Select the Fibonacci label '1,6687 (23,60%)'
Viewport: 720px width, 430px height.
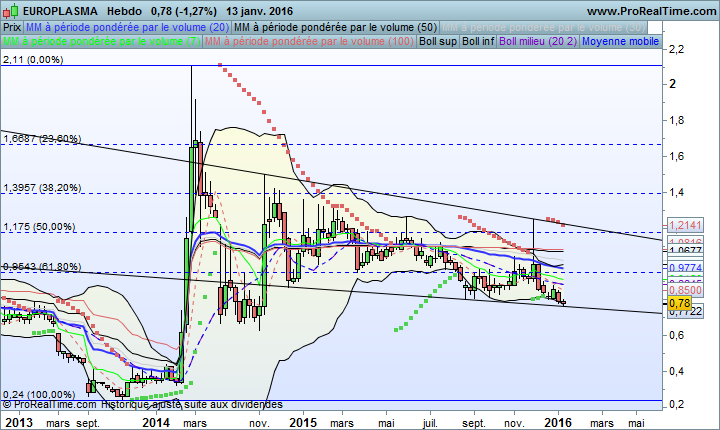[x=42, y=138]
